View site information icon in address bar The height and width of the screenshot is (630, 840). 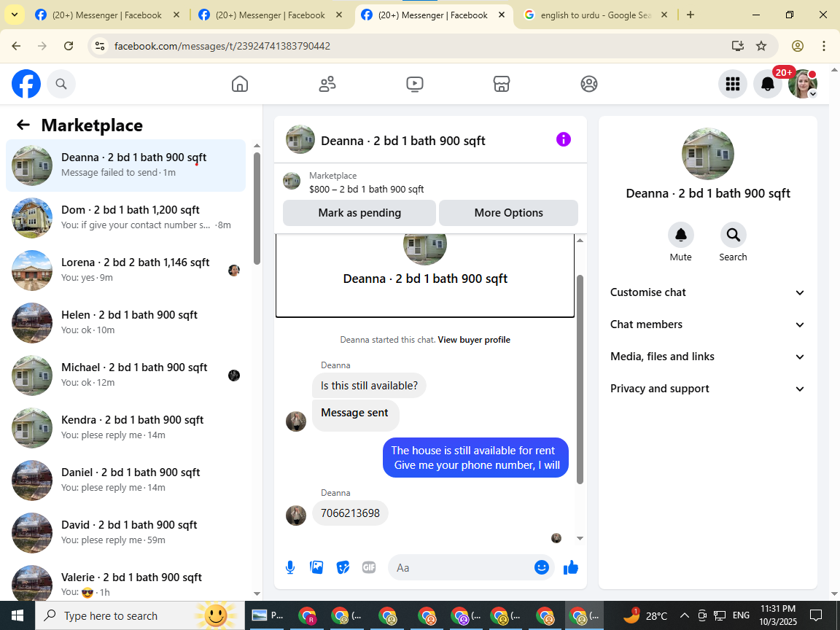(100, 46)
